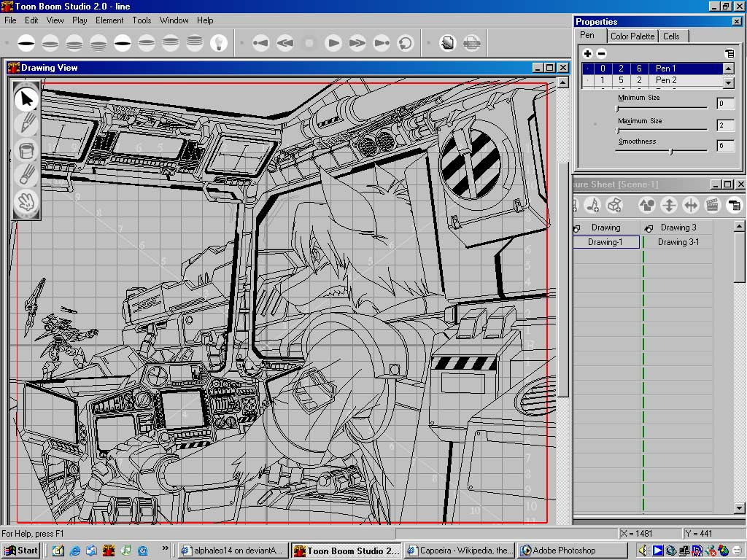Open the Tools menu

(142, 20)
